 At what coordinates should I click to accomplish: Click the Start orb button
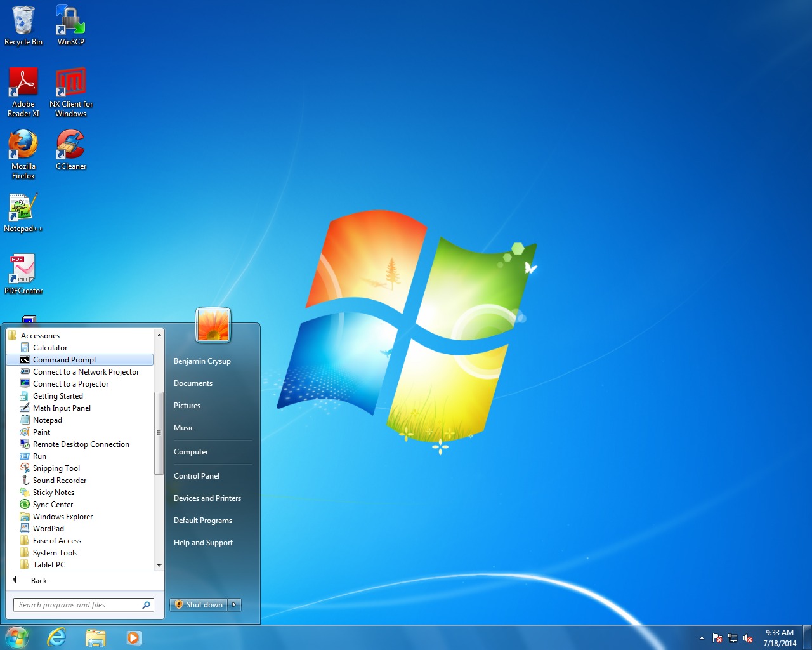[17, 637]
